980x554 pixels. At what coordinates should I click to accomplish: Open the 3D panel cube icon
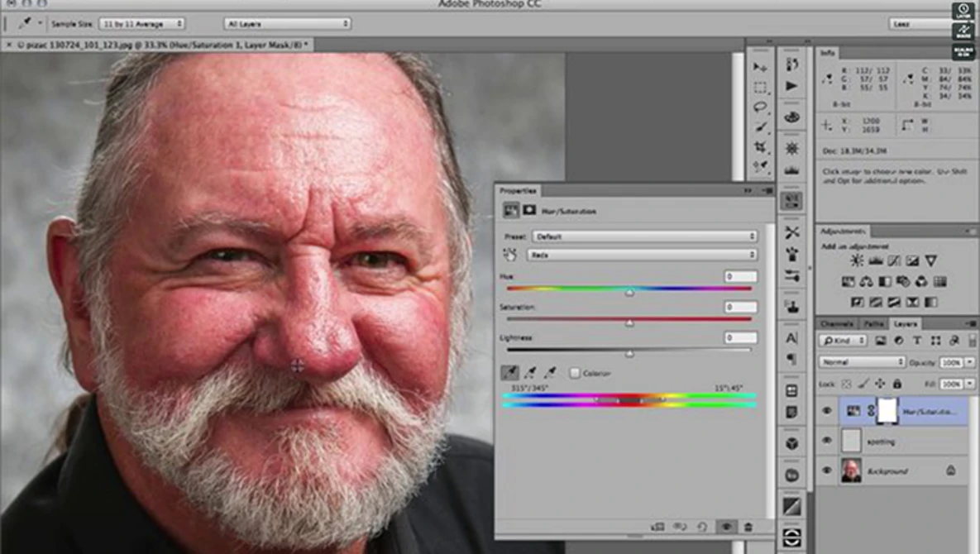coord(792,443)
